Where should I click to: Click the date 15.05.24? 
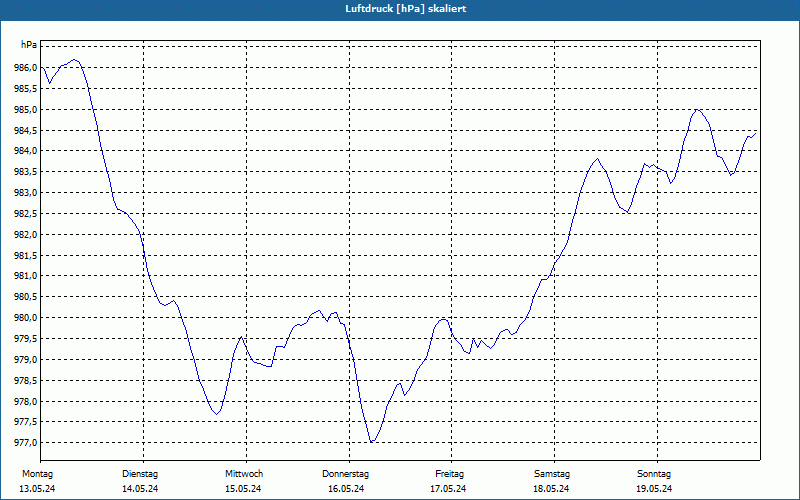243,489
